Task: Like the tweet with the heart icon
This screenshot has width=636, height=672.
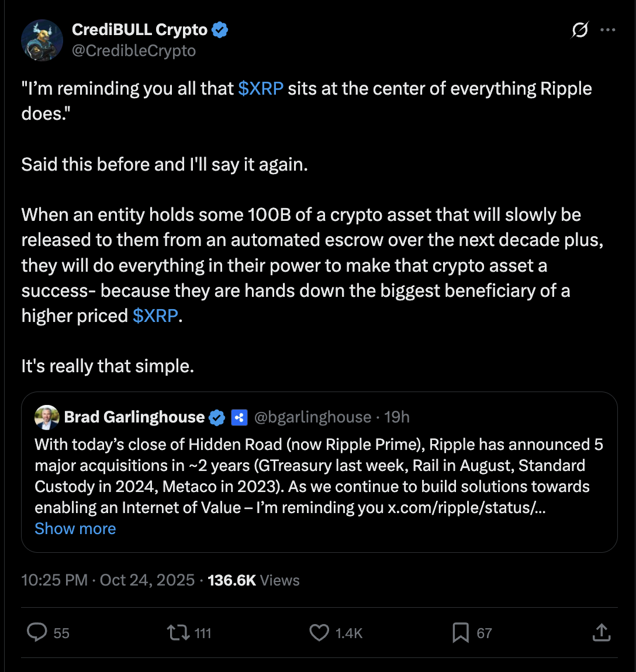Action: tap(319, 632)
